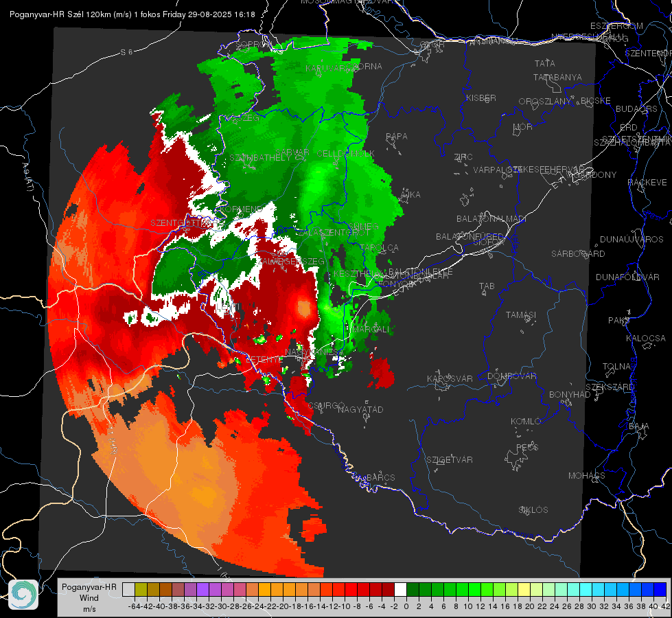Screen dimensions: 672x618
Task: Select the KALOCSA label
Action: coord(646,339)
